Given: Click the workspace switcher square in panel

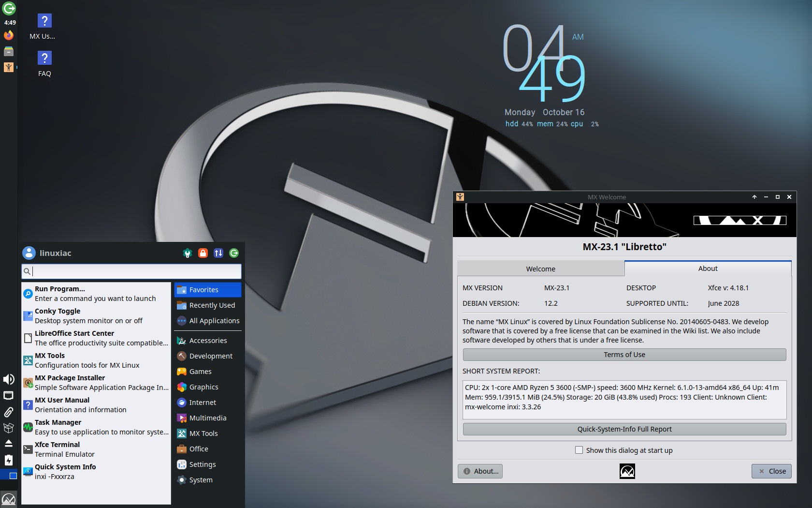Looking at the screenshot, I should [9, 476].
